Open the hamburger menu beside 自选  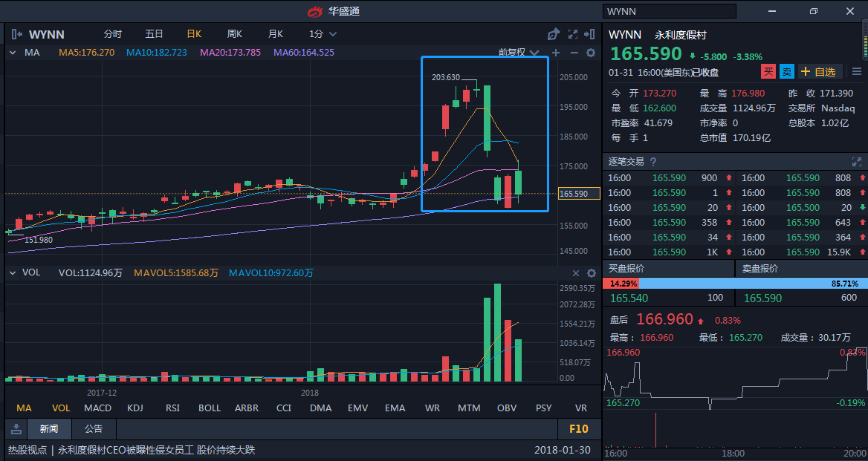coord(856,71)
